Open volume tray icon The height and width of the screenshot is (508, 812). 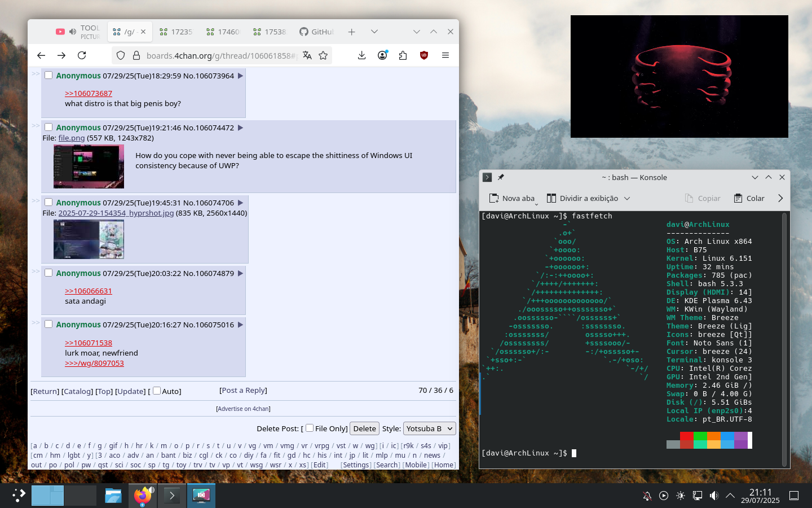(x=714, y=496)
